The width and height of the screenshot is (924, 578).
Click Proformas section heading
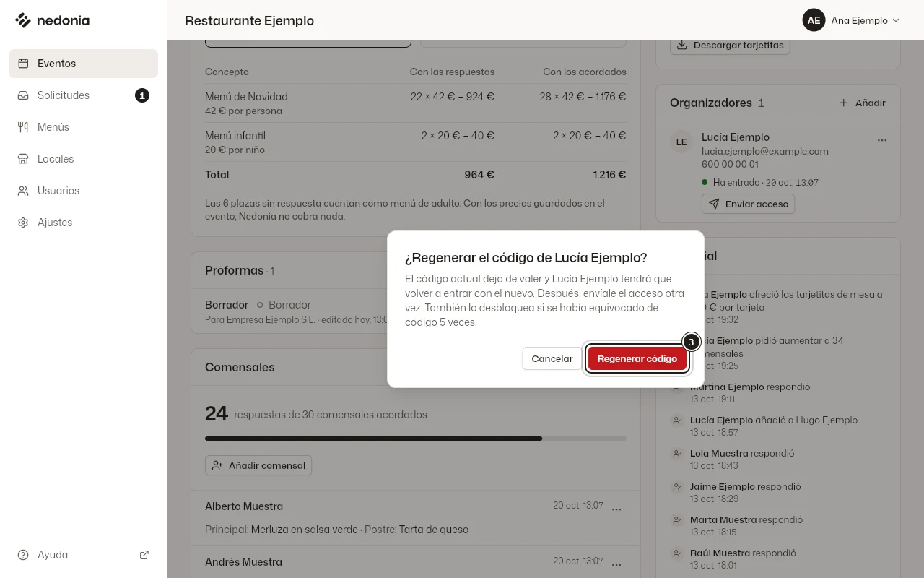235,270
